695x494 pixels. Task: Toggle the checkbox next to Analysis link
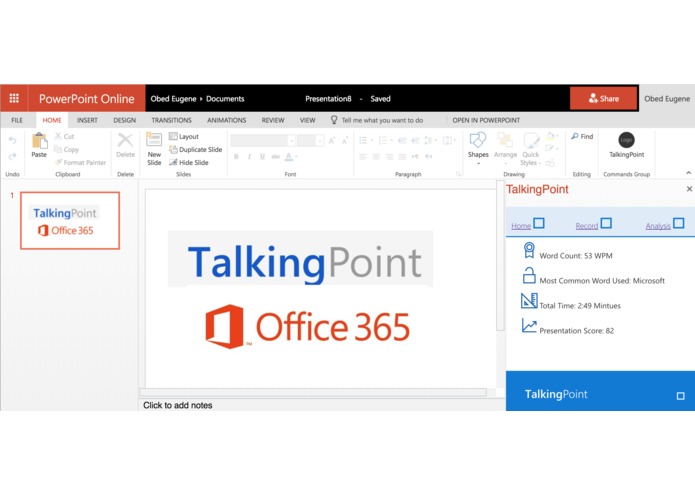pyautogui.click(x=679, y=223)
